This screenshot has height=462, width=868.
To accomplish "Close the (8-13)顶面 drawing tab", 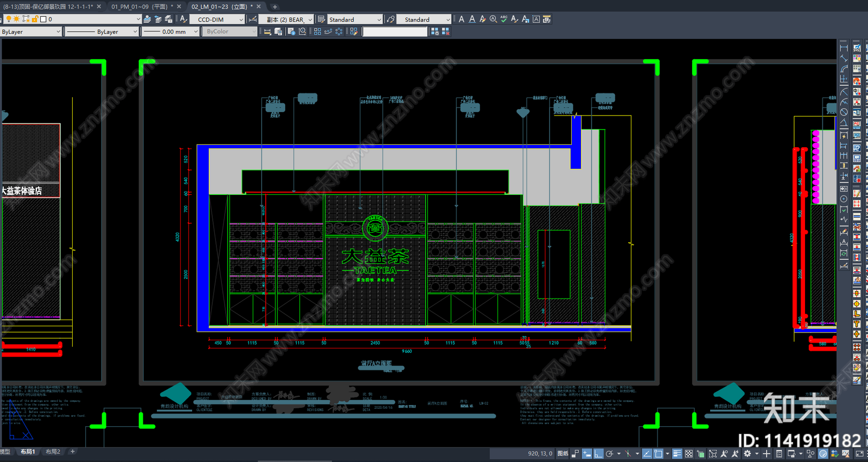I will [x=99, y=7].
